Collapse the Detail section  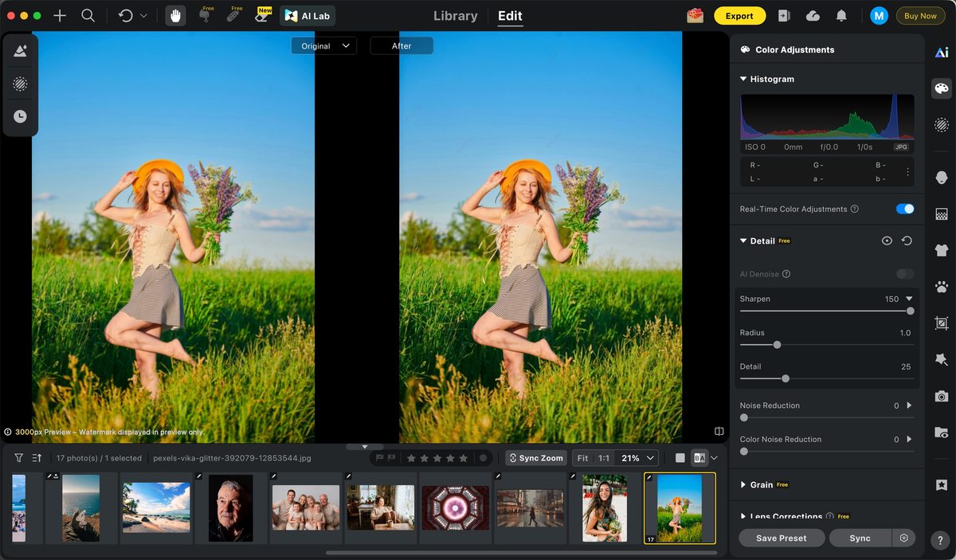pyautogui.click(x=743, y=241)
